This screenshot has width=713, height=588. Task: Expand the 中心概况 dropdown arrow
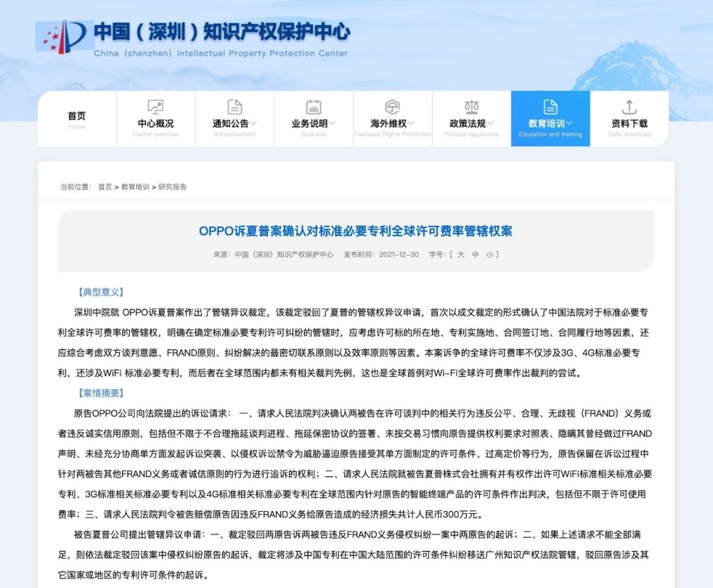[x=174, y=123]
